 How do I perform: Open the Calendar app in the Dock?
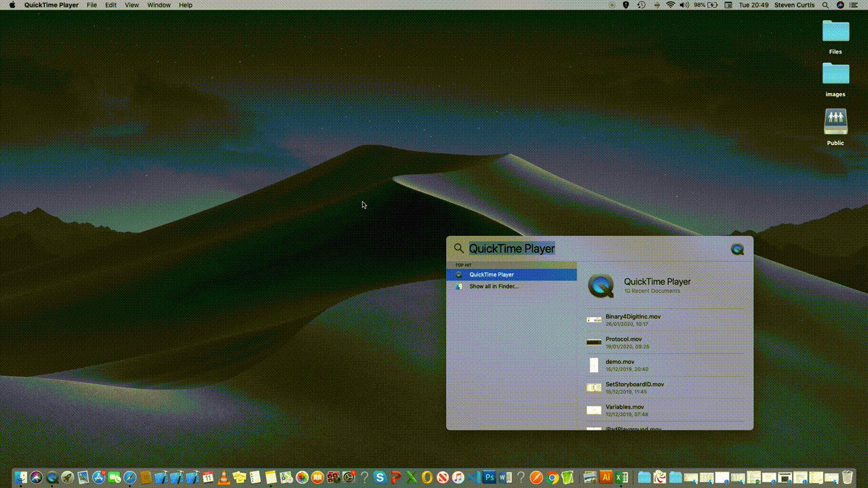pyautogui.click(x=208, y=477)
